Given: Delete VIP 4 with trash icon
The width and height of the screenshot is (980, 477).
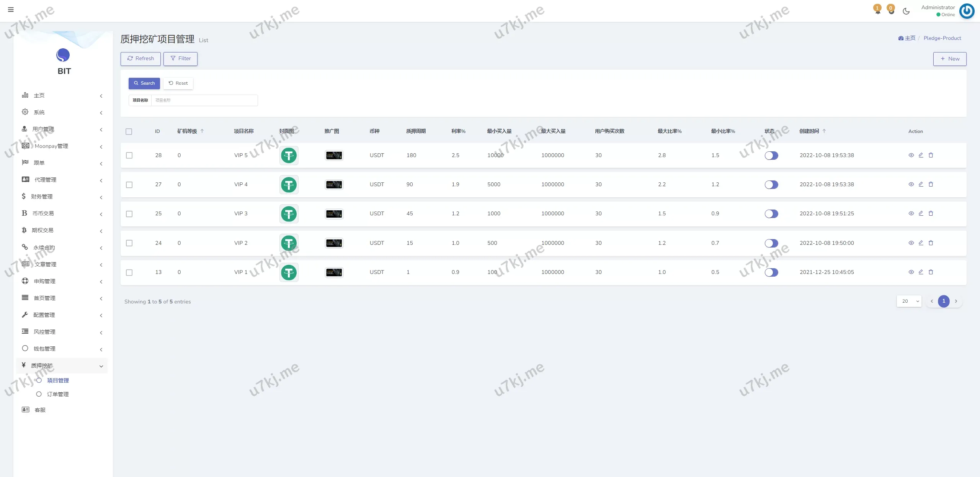Looking at the screenshot, I should [x=931, y=184].
